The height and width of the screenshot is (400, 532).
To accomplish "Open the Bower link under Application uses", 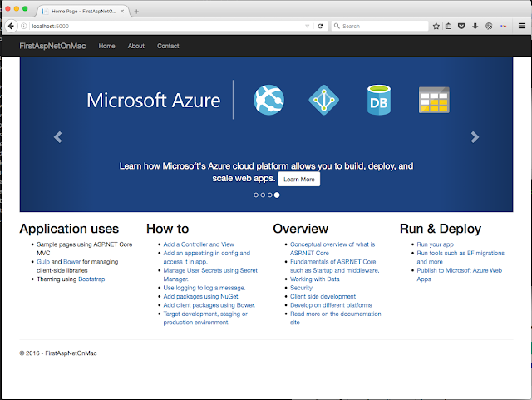I will 72,262.
